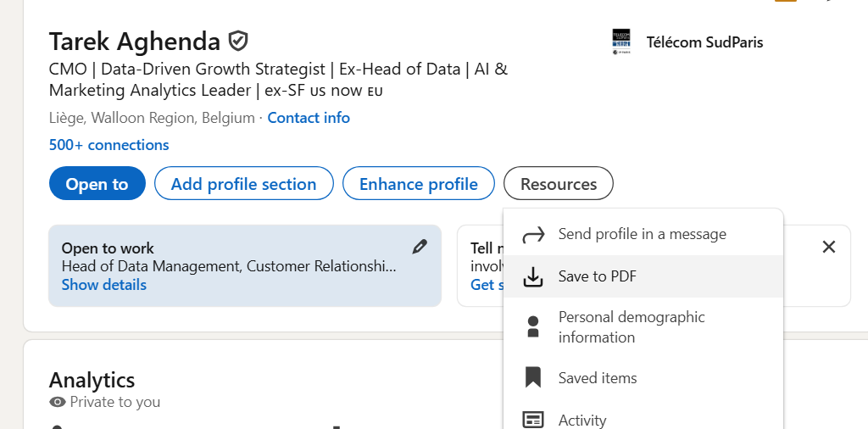This screenshot has height=429, width=868.
Task: Open the Add profile section button
Action: 243,184
